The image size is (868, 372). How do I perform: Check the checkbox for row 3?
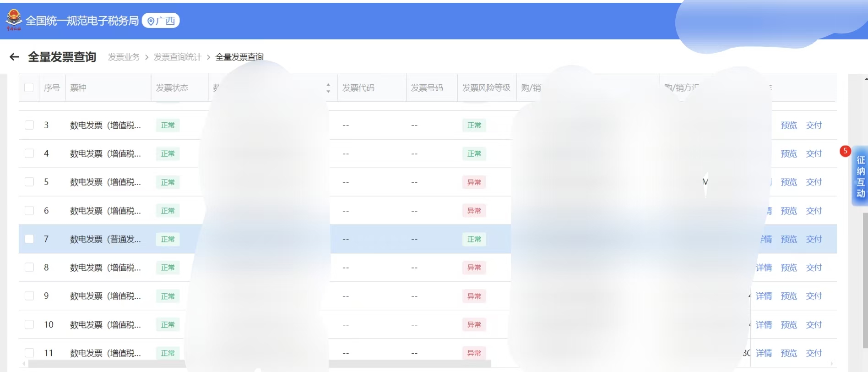click(x=29, y=125)
